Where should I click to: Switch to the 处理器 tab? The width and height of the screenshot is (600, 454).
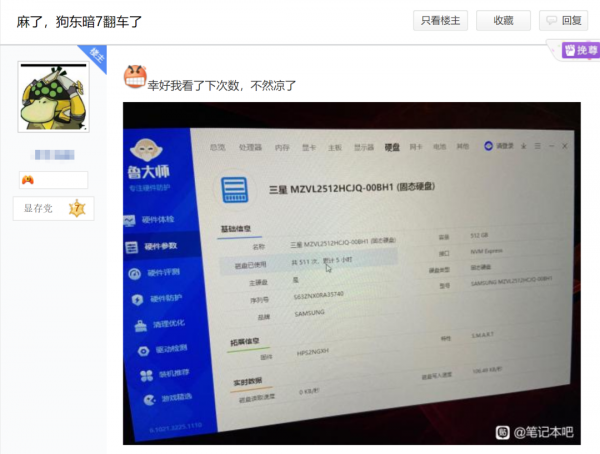point(250,147)
